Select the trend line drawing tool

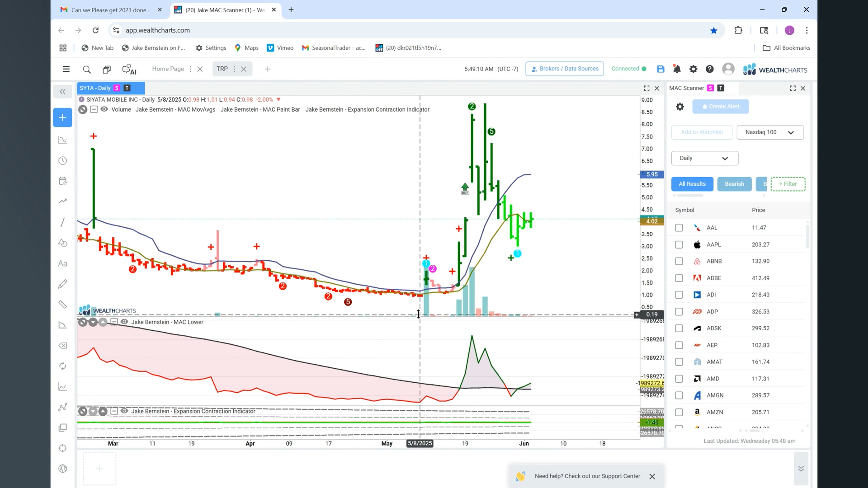tap(63, 222)
